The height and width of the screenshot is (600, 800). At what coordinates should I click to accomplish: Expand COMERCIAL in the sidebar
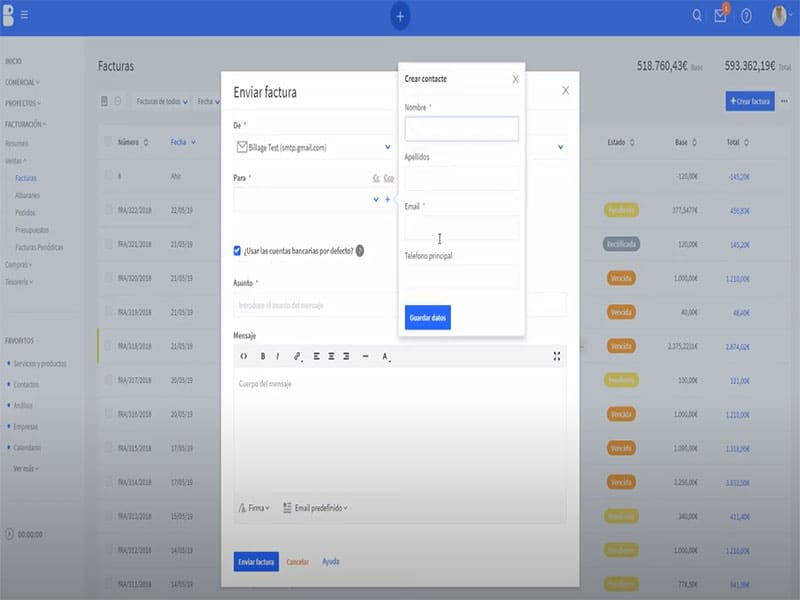(x=22, y=82)
